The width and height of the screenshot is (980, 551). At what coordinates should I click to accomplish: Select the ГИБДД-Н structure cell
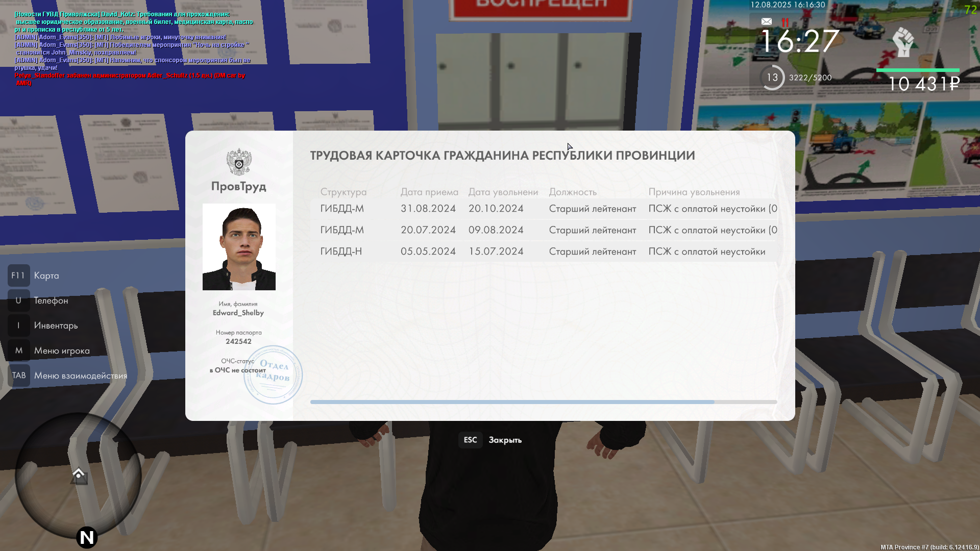tap(341, 252)
